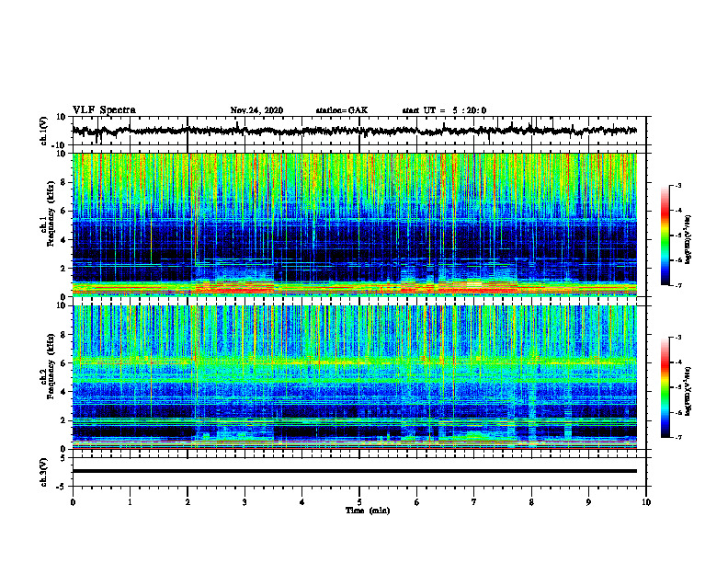The width and height of the screenshot is (728, 563).
Task: Click the ch.1 spectrogram color scale bar
Action: pos(665,236)
